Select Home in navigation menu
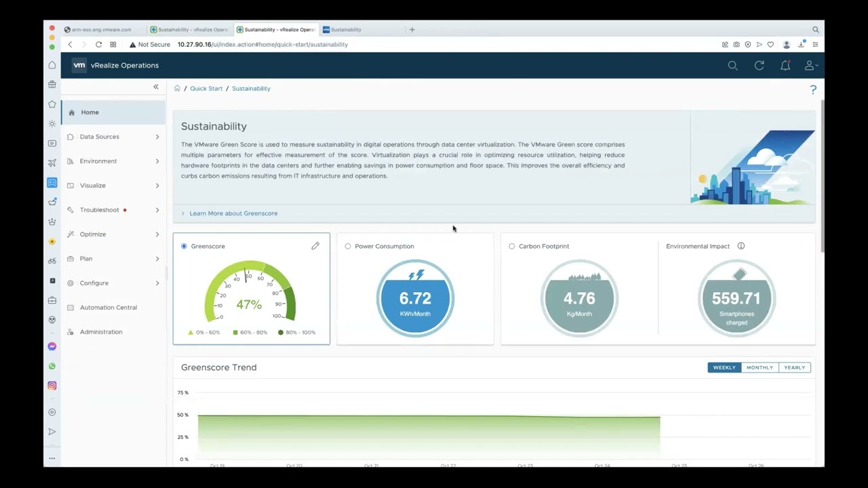The width and height of the screenshot is (868, 488). click(x=113, y=113)
